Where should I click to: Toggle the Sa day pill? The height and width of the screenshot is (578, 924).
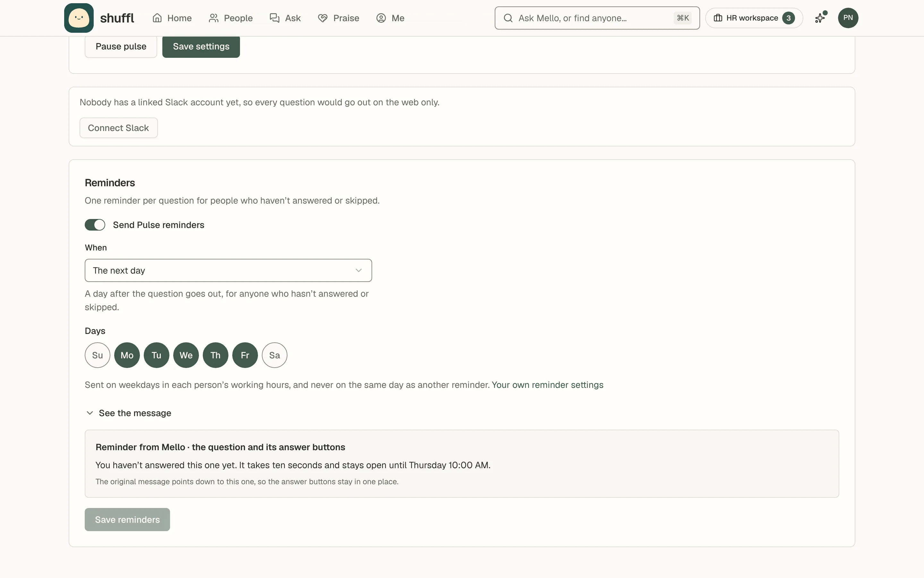275,355
